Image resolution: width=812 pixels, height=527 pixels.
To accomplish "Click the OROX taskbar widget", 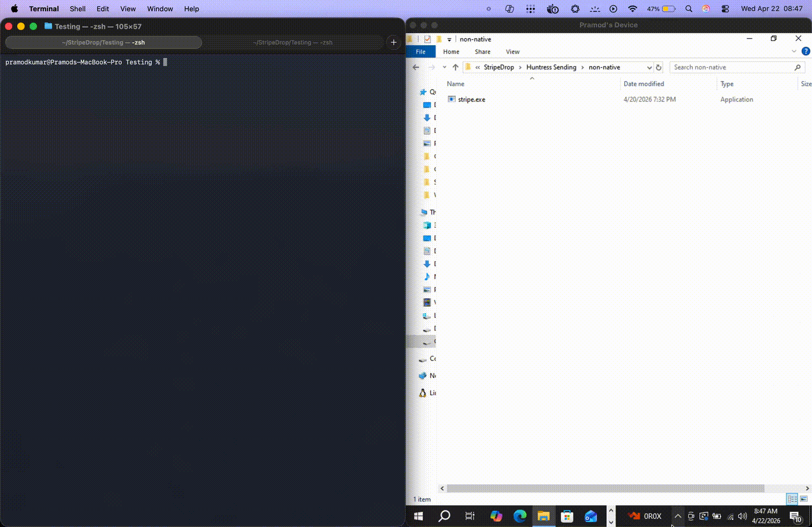I will pyautogui.click(x=645, y=516).
